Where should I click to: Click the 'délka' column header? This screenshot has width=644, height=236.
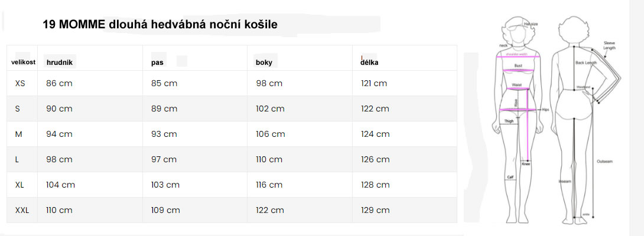(x=369, y=62)
